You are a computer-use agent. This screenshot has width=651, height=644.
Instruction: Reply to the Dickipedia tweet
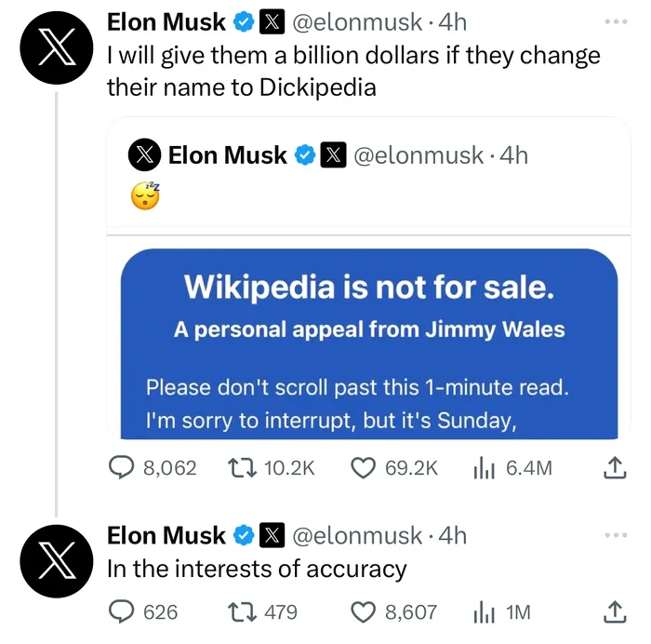pos(122,468)
